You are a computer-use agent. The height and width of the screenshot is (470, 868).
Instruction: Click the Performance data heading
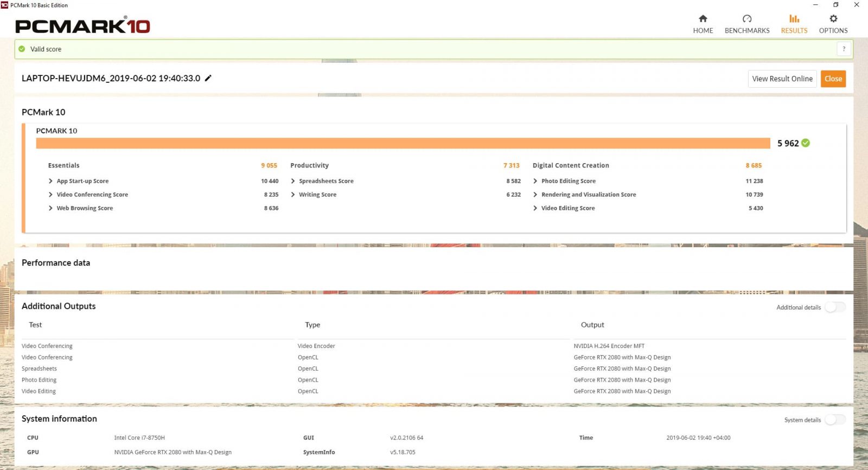click(56, 262)
